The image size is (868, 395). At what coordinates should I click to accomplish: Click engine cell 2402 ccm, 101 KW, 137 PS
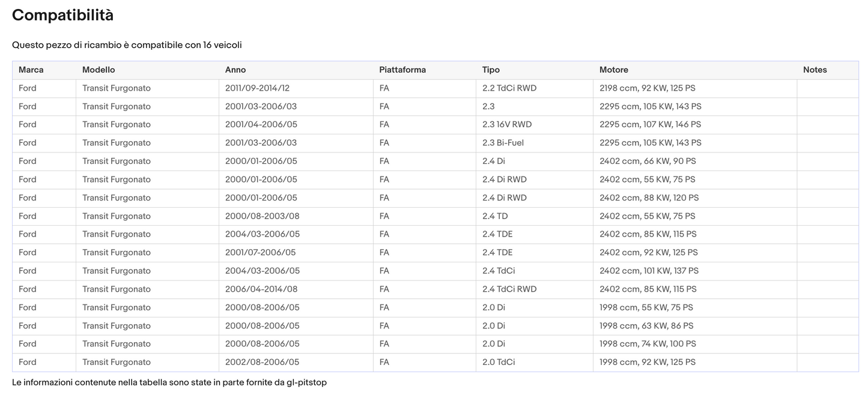pyautogui.click(x=649, y=271)
